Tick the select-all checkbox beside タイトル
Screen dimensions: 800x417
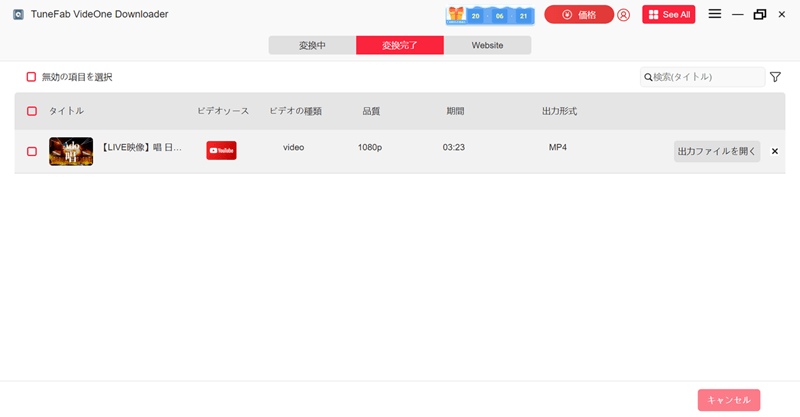coord(32,111)
